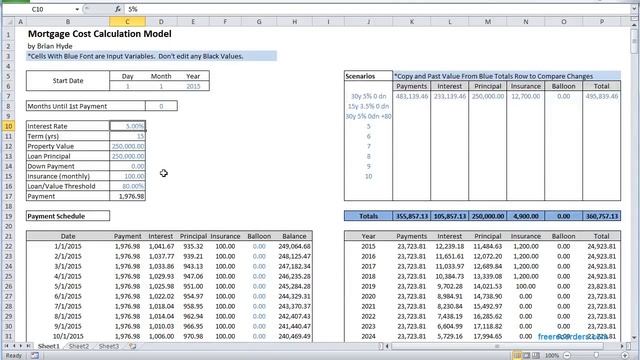The height and width of the screenshot is (360, 640).
Task: Select the scenario Payments 483,139.46 cell
Action: point(411,96)
